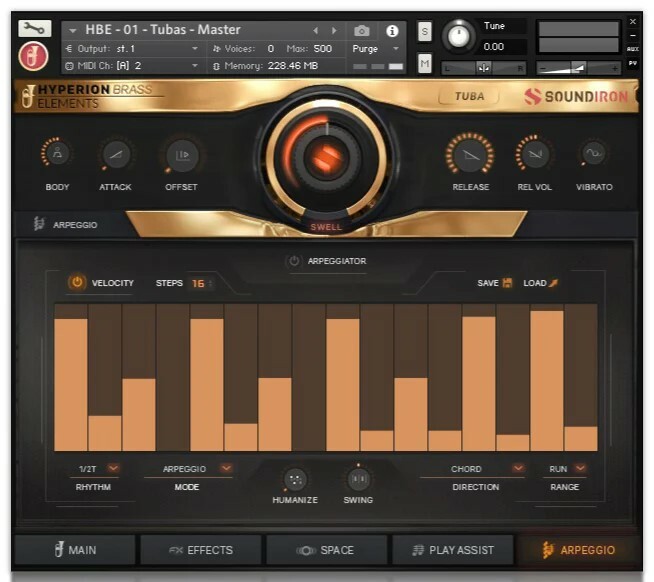Set velocity of step 16 last bar
The height and width of the screenshot is (582, 654).
pos(581,377)
